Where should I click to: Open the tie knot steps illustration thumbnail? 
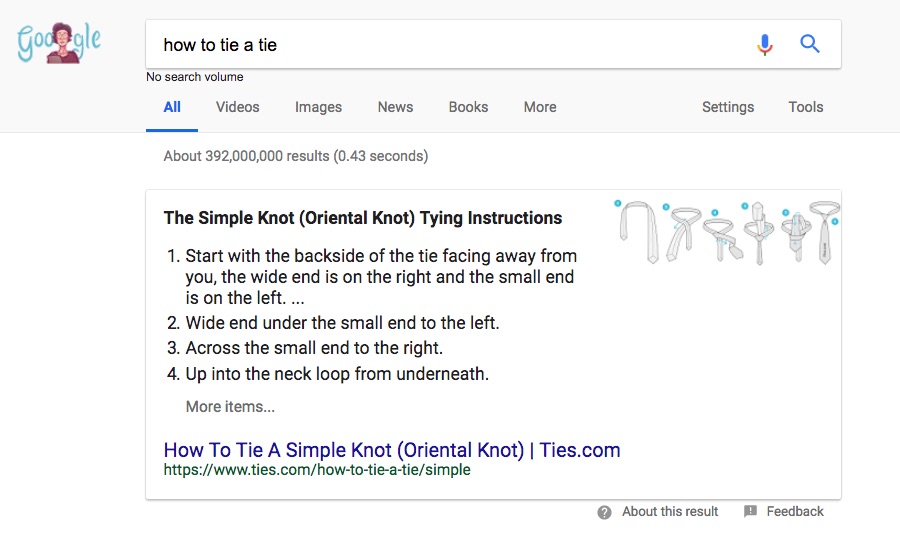pos(727,232)
